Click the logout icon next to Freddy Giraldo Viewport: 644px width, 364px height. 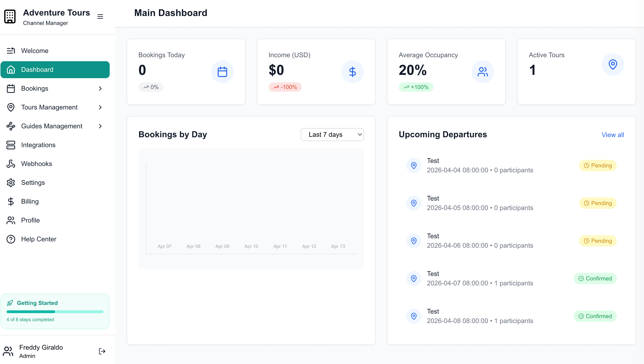(102, 351)
